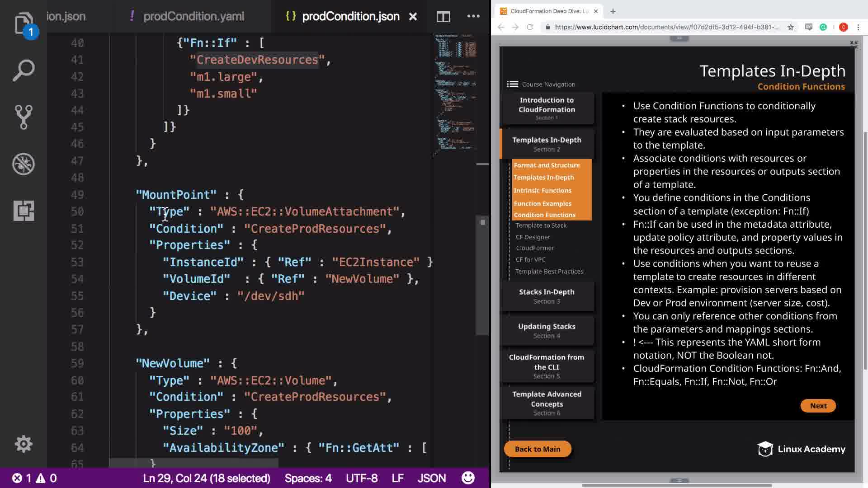Open the Debug panel icon
This screenshot has width=868, height=488.
click(x=23, y=164)
